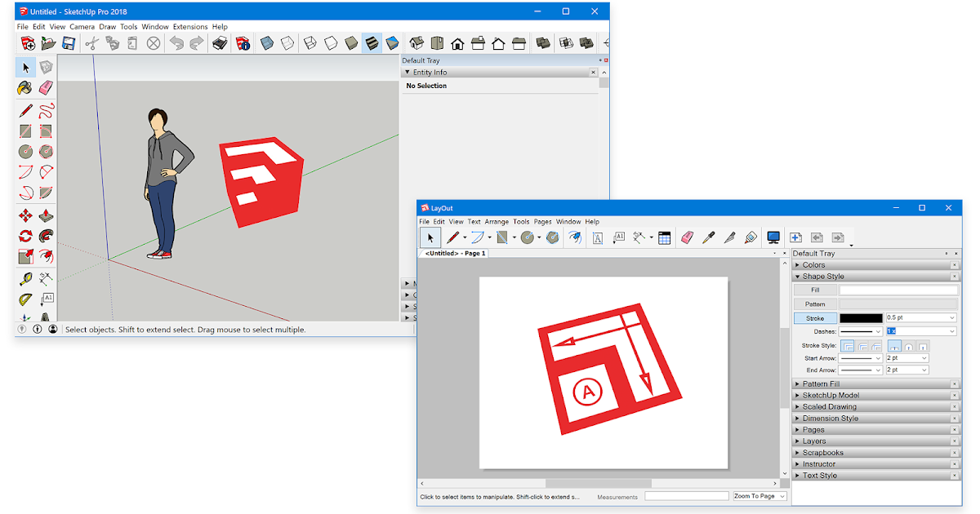Select the Text tool in LayOut toolbar
Viewport: 980px width, 514px height.
(598, 237)
